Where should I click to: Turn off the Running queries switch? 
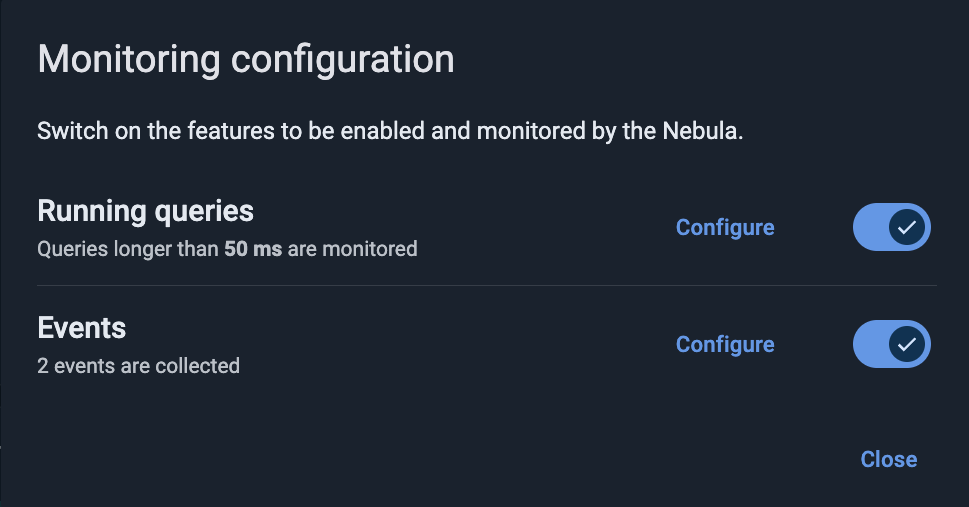pos(891,228)
